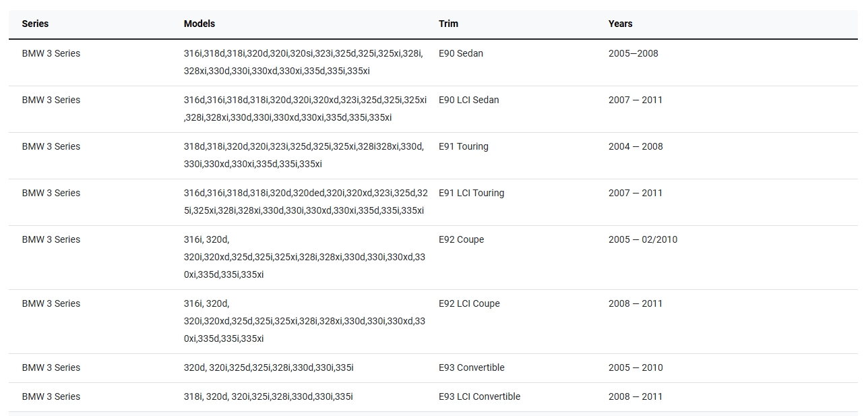868x416 pixels.
Task: Click the E91 Touring trim cell
Action: pyautogui.click(x=463, y=146)
